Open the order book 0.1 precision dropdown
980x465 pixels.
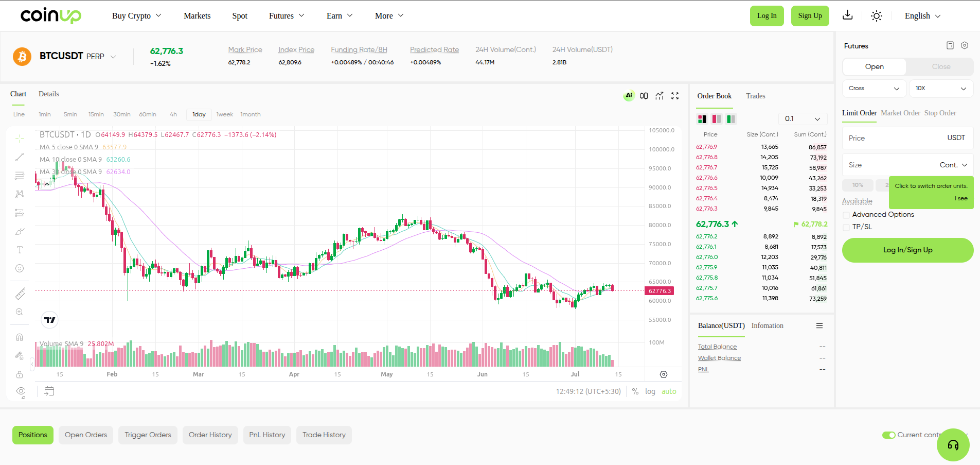803,119
